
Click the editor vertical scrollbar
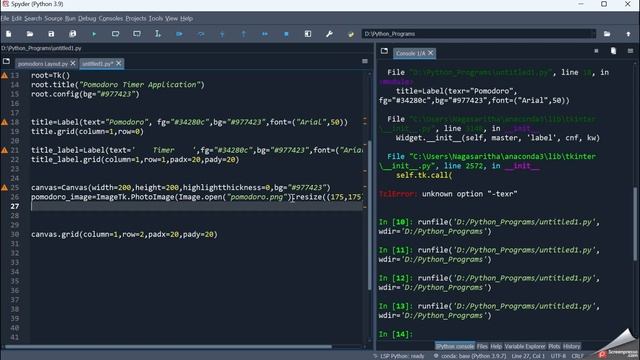click(370, 215)
